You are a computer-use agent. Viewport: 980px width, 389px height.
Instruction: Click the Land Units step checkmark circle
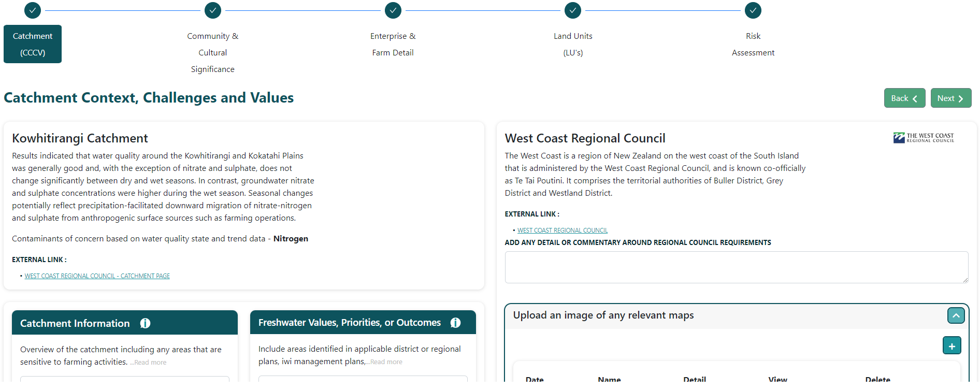(x=573, y=10)
